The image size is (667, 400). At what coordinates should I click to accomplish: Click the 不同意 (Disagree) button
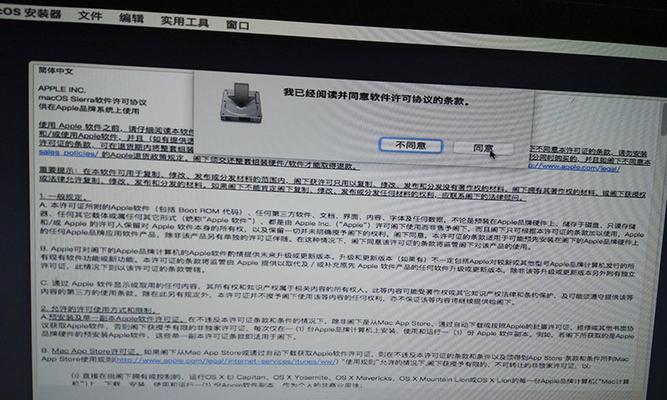point(410,145)
